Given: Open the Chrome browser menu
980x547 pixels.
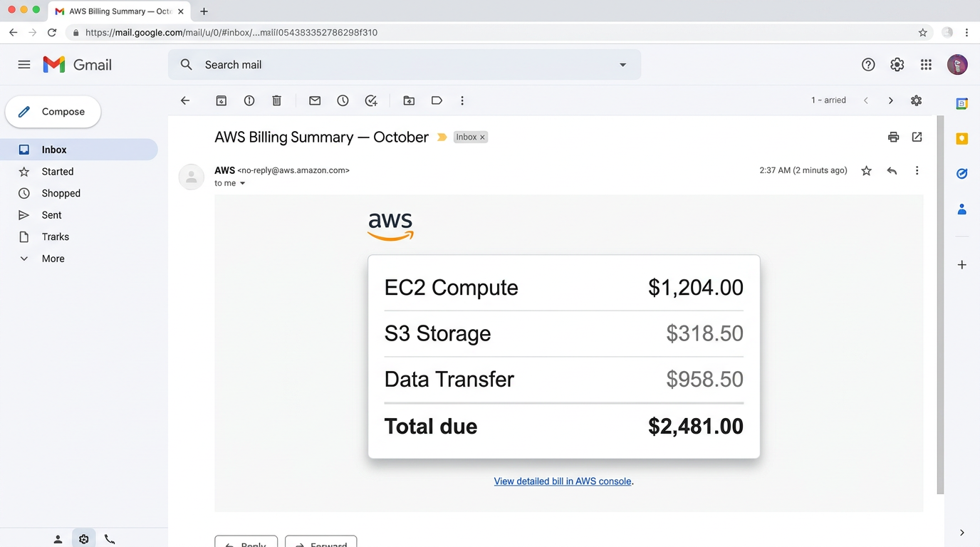Looking at the screenshot, I should (966, 33).
